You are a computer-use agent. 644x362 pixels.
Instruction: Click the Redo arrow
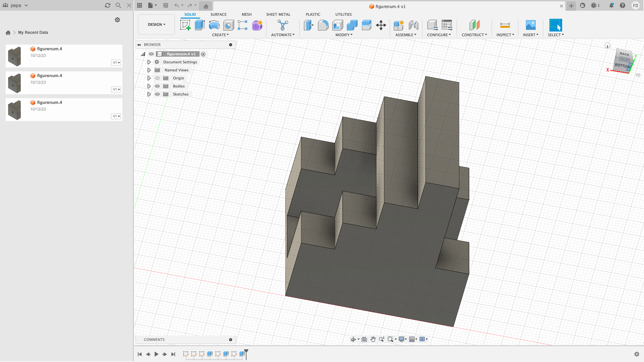[190, 5]
